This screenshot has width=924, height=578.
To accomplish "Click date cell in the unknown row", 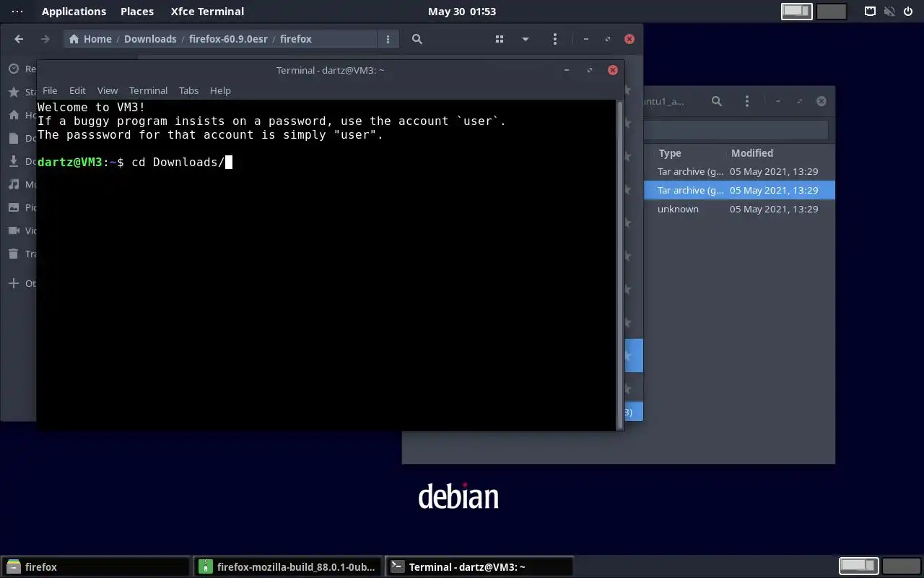I will tap(774, 209).
